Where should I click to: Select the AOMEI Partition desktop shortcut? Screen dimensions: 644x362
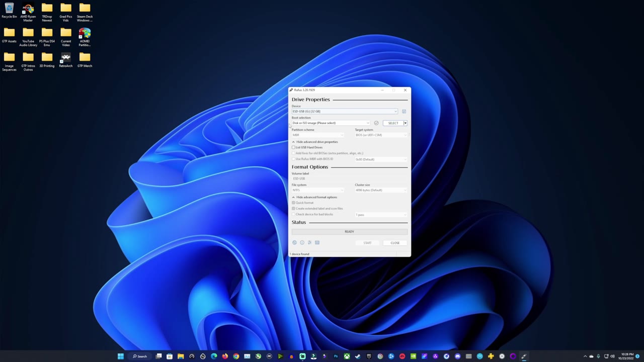tap(85, 37)
